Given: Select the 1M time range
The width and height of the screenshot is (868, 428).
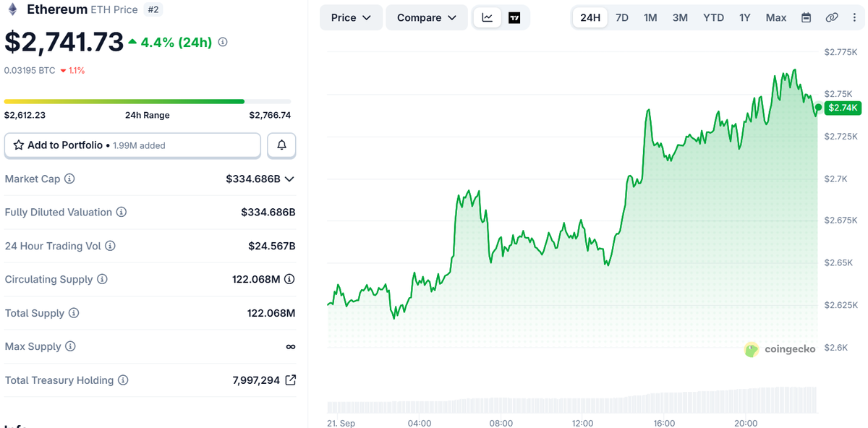Looking at the screenshot, I should click(650, 17).
